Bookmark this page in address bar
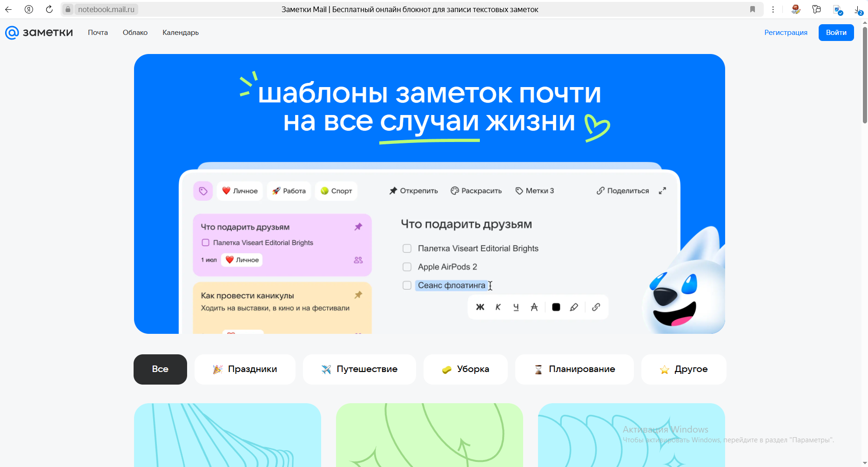 click(752, 9)
